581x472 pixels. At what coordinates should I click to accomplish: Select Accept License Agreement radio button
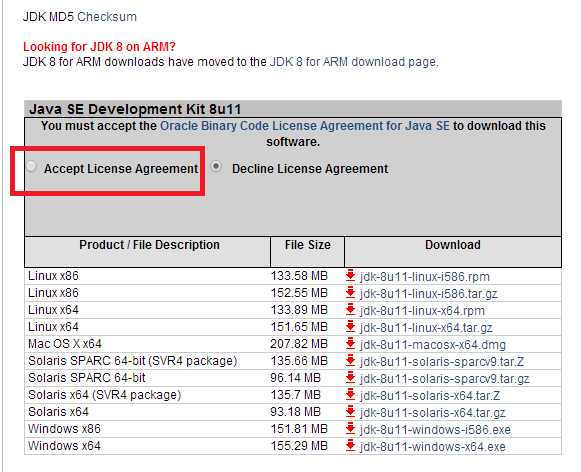click(x=32, y=167)
